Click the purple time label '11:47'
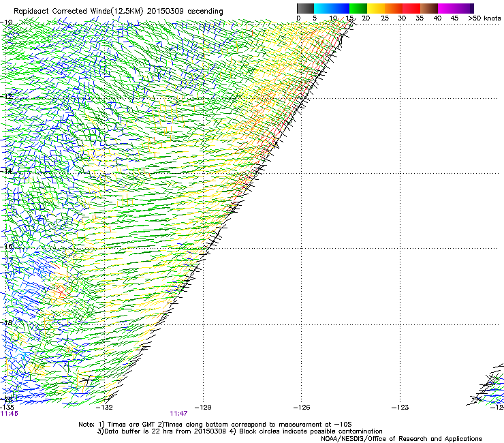 (x=178, y=414)
